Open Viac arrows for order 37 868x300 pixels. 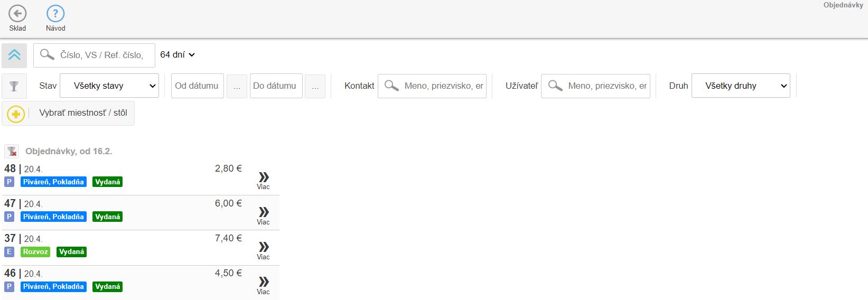point(263,248)
